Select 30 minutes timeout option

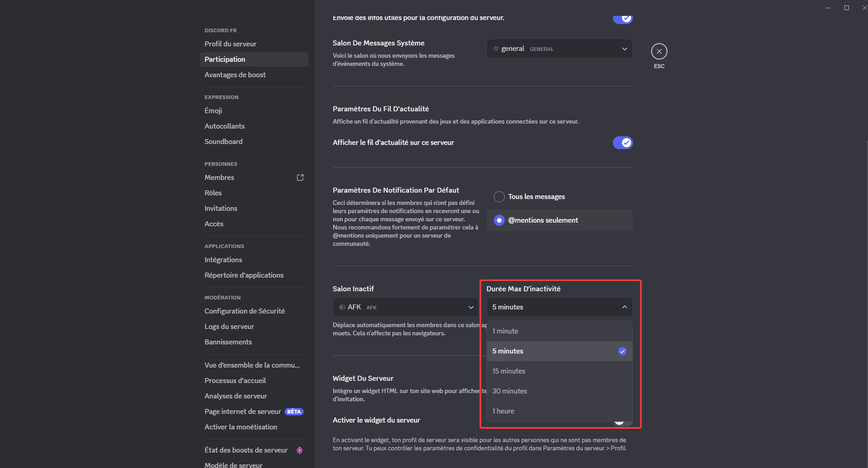pyautogui.click(x=510, y=391)
